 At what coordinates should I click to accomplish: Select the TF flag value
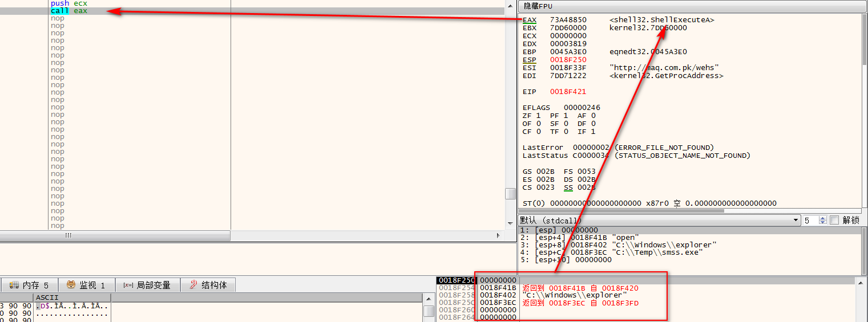click(566, 132)
